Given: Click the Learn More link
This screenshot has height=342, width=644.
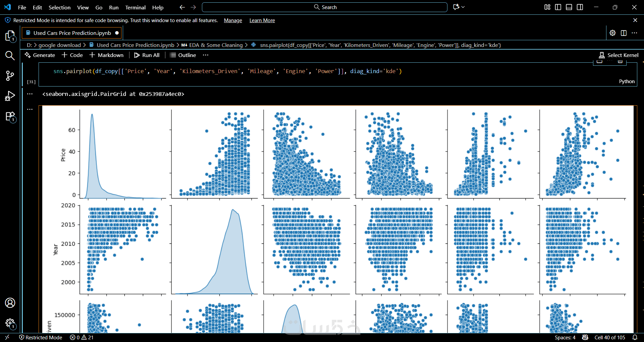Looking at the screenshot, I should pos(262,20).
